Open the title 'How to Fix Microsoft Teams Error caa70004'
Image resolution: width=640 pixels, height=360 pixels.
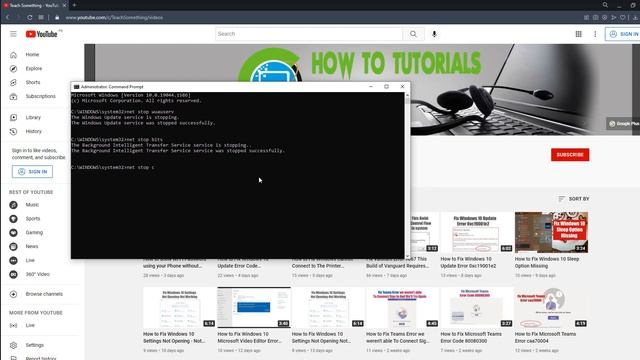pyautogui.click(x=545, y=338)
